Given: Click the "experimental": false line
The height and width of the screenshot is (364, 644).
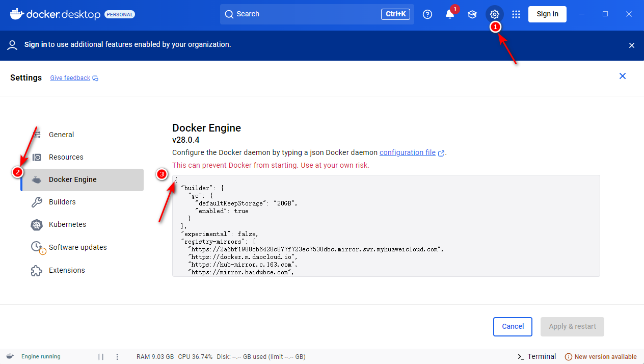Looking at the screenshot, I should [x=220, y=233].
